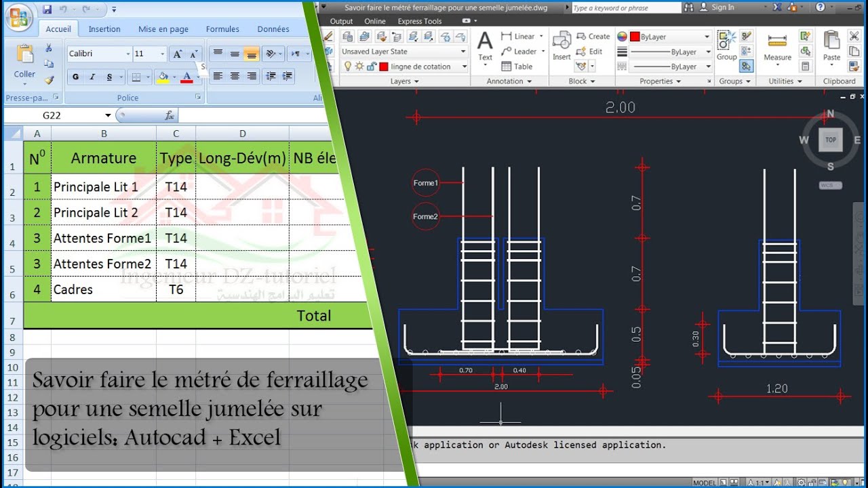The height and width of the screenshot is (488, 868).
Task: Click the Save icon in Excel toolbar
Action: coord(47,9)
